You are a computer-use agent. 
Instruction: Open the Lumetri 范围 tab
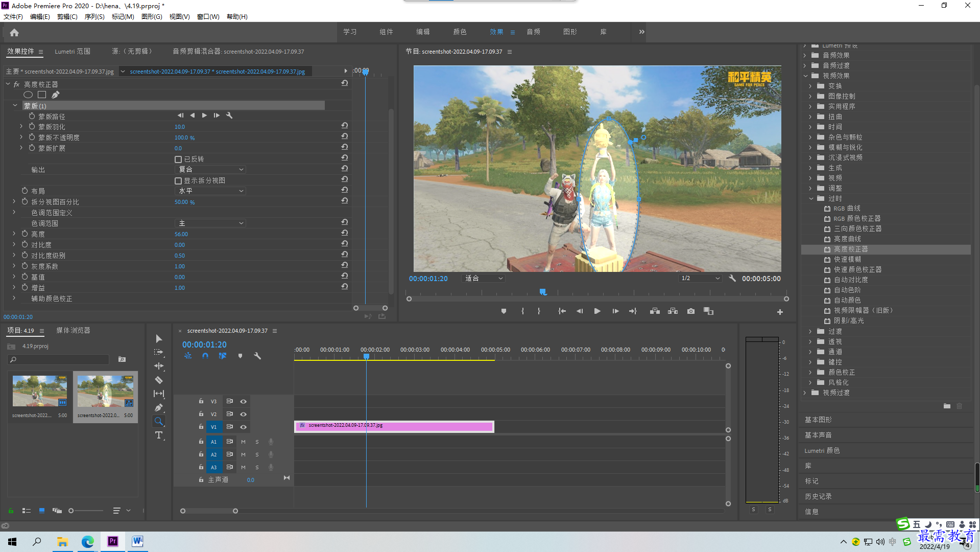(x=73, y=52)
